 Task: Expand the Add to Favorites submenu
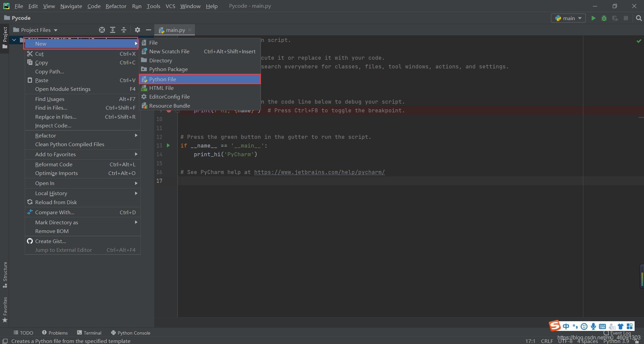pos(83,154)
